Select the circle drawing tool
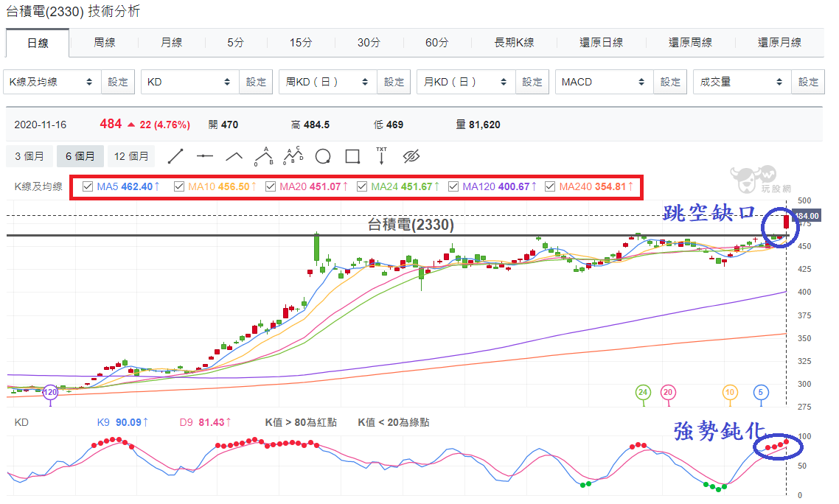The width and height of the screenshot is (839, 504). [323, 156]
